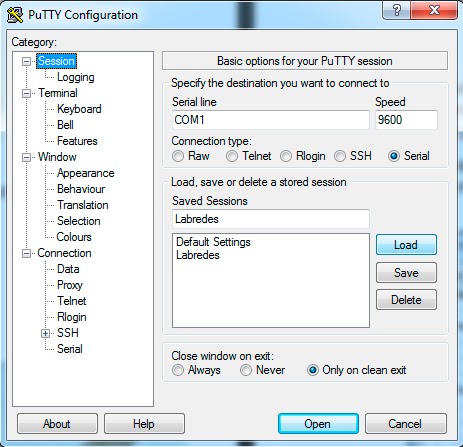Open the Appearance settings category
Screen dimensions: 463x447
click(86, 173)
